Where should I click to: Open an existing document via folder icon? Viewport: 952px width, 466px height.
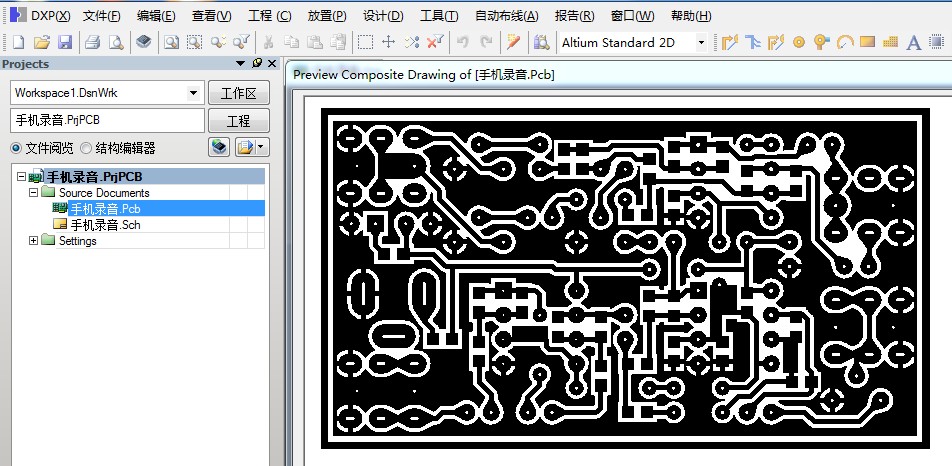tap(41, 42)
